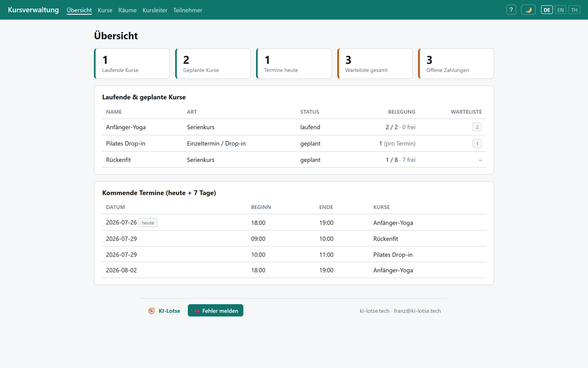Click the franz@ki-lotse.tech email link
Image resolution: width=588 pixels, height=368 pixels.
tap(417, 311)
